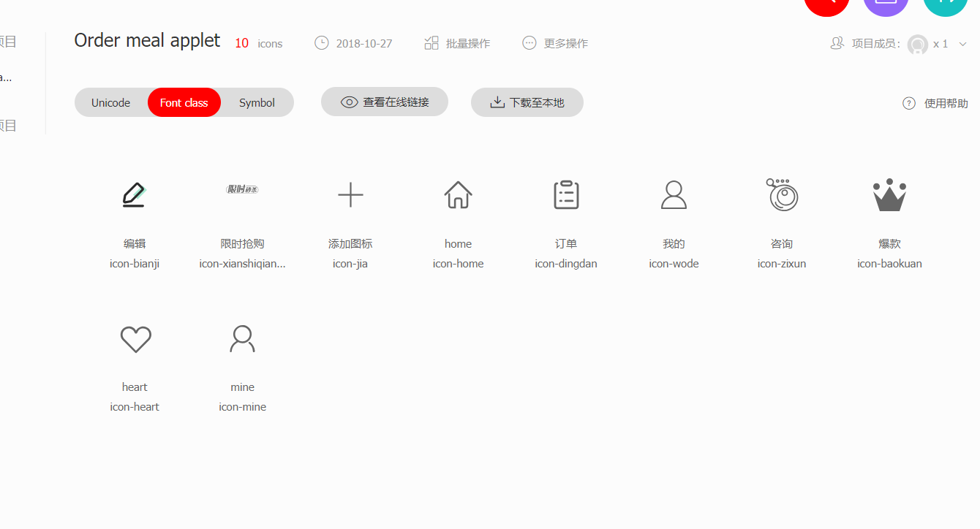Viewport: 980px width, 529px height.
Task: Select the plus add icon (icon-jia)
Action: (350, 195)
